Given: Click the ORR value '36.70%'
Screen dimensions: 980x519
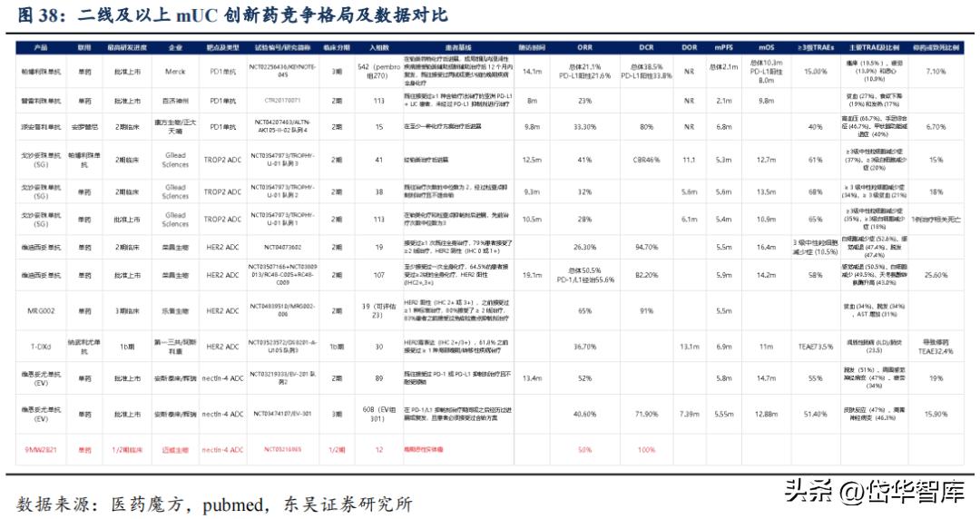Looking at the screenshot, I should pyautogui.click(x=584, y=347).
